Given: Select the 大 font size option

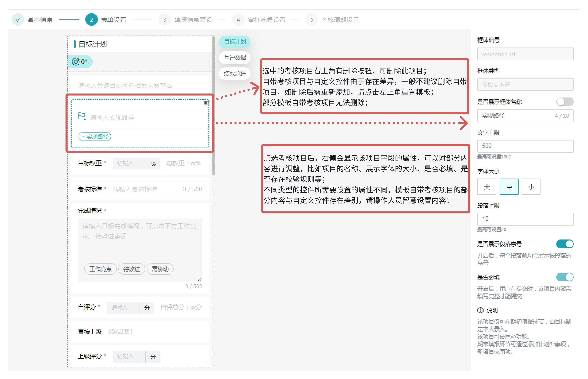Looking at the screenshot, I should click(487, 187).
